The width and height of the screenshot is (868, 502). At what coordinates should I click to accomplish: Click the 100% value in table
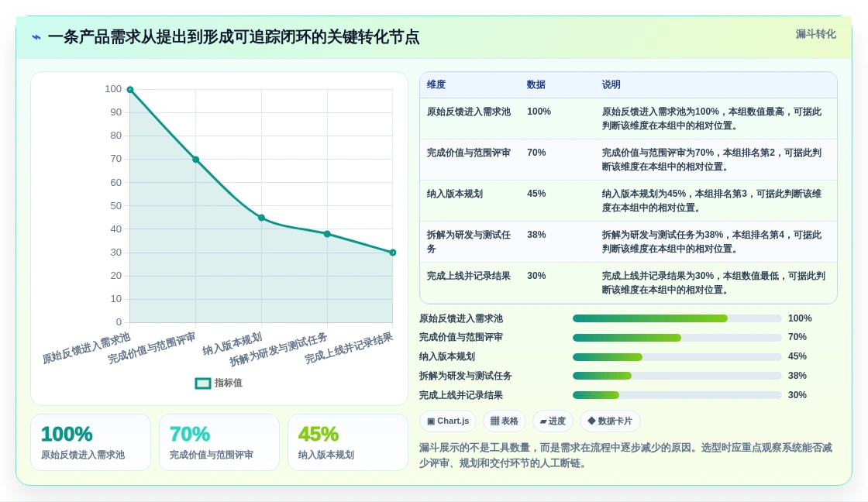(539, 112)
